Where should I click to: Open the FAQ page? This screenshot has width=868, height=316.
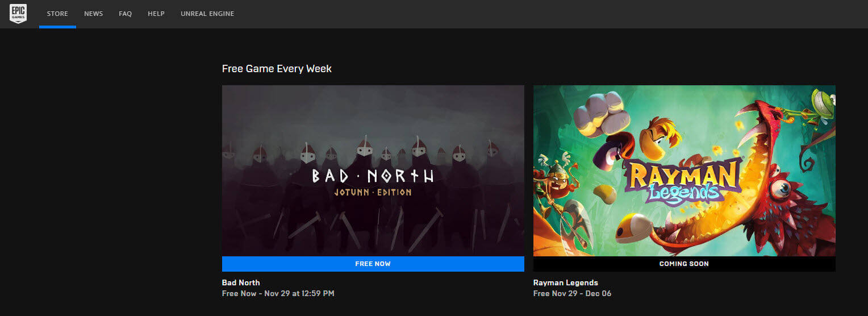[125, 14]
